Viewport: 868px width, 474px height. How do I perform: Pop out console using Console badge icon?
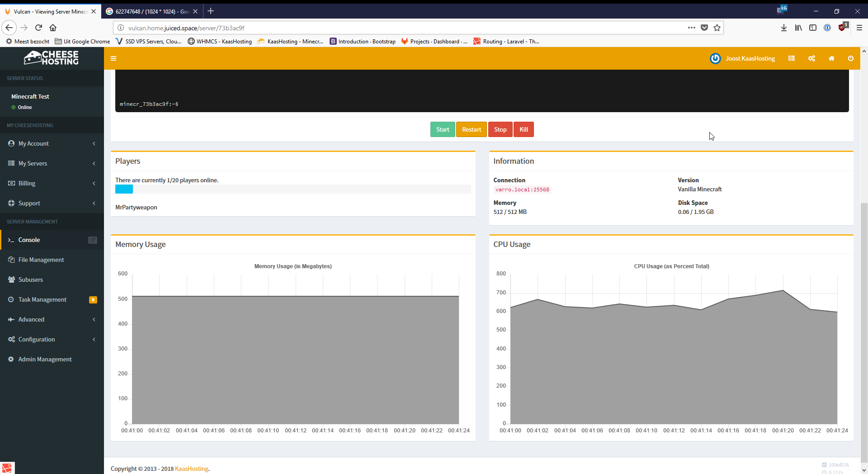coord(93,240)
